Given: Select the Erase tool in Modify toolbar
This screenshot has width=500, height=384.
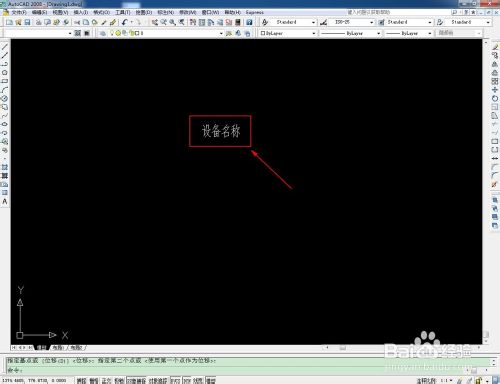Looking at the screenshot, I should click(x=495, y=47).
